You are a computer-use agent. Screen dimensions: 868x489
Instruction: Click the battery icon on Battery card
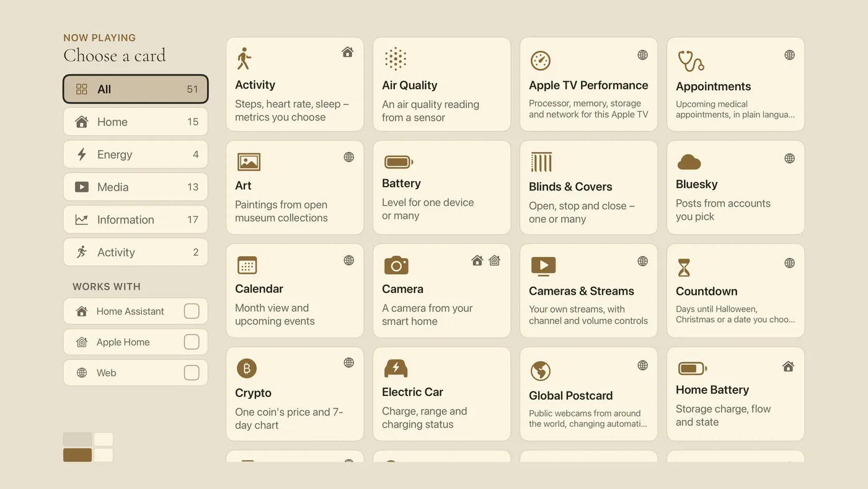pos(398,163)
